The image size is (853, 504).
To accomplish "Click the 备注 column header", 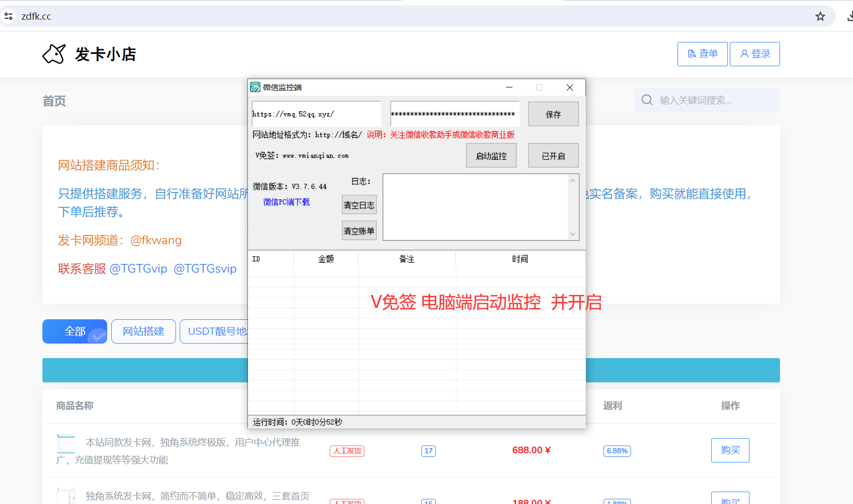I will click(x=407, y=259).
